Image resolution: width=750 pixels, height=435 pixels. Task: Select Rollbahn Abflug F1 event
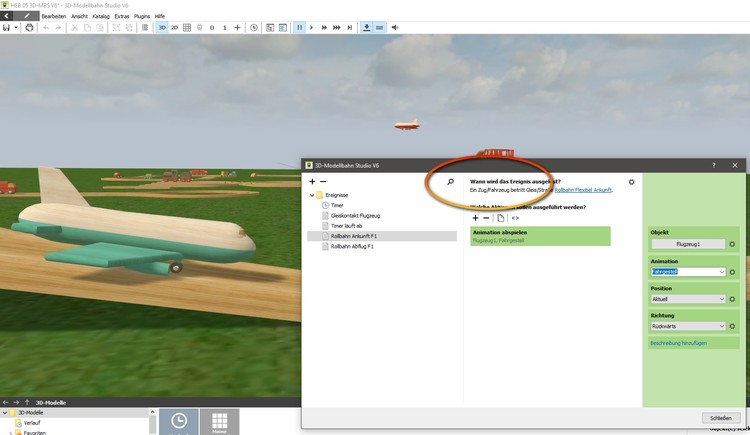tap(352, 246)
